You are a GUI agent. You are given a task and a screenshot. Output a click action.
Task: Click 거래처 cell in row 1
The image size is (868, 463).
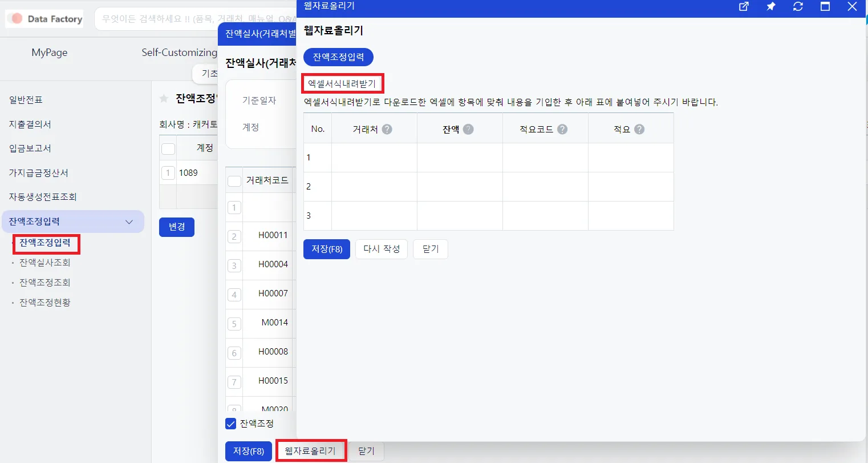(x=374, y=158)
